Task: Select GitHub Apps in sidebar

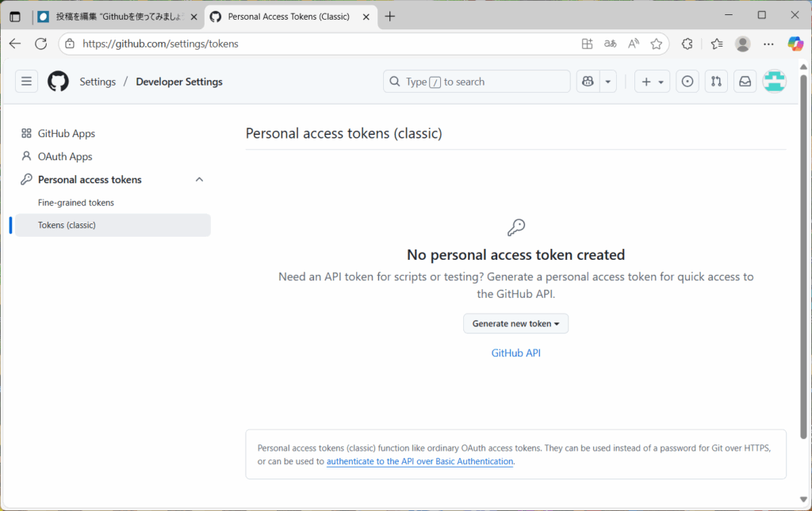Action: (67, 134)
